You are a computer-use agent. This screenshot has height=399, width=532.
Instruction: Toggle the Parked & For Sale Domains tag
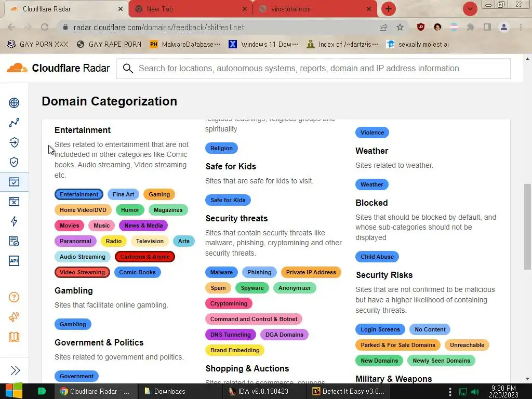click(397, 345)
